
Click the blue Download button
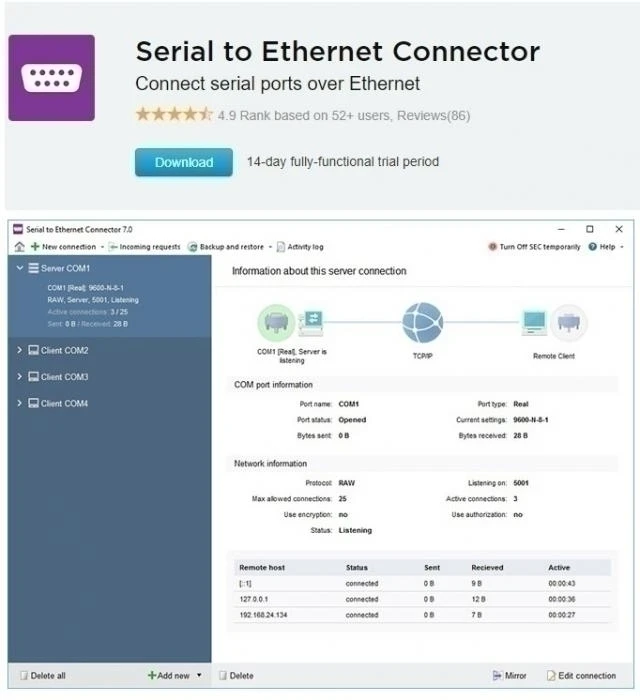184,162
